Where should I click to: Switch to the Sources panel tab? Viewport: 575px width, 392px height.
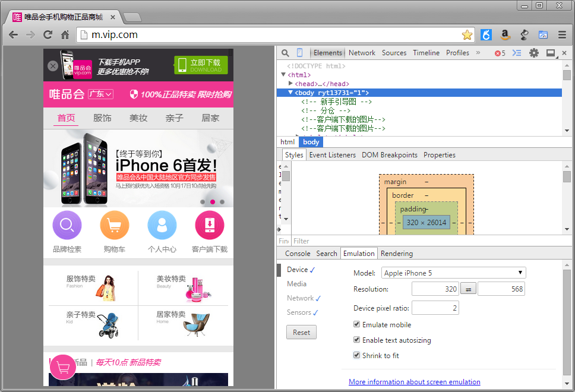click(394, 53)
